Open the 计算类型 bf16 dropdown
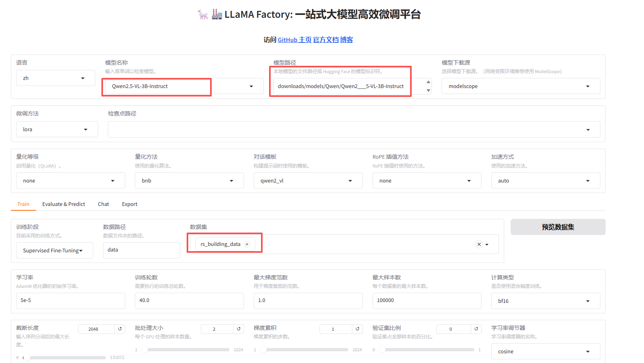 (546, 301)
